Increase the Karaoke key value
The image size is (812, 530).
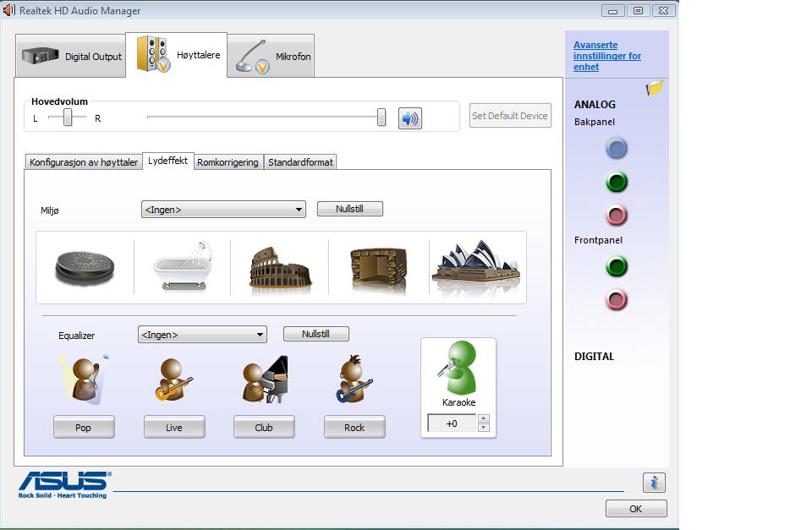click(483, 418)
